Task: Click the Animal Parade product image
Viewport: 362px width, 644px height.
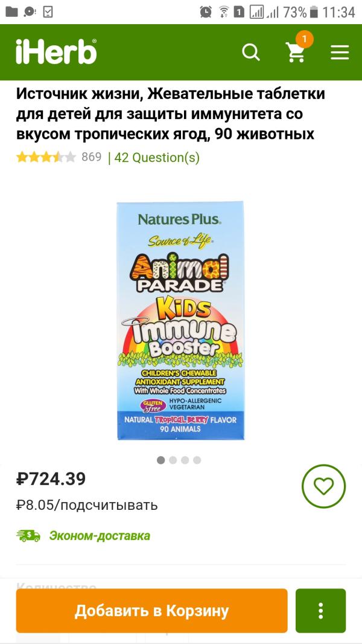Action: click(180, 320)
